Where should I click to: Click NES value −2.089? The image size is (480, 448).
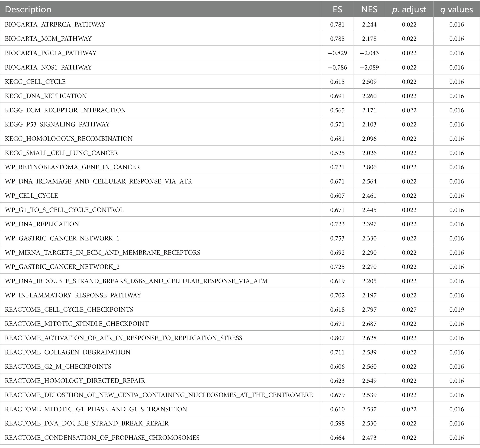369,67
